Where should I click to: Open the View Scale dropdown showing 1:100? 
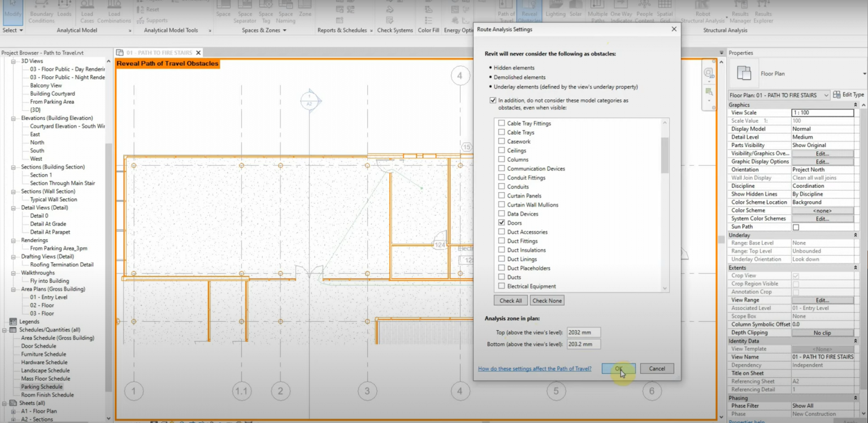[823, 112]
